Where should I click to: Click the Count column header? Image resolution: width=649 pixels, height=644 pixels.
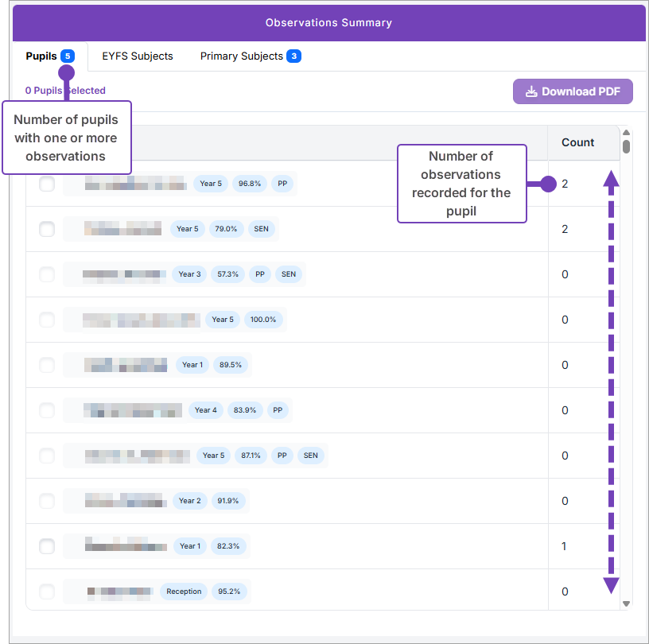tap(577, 143)
